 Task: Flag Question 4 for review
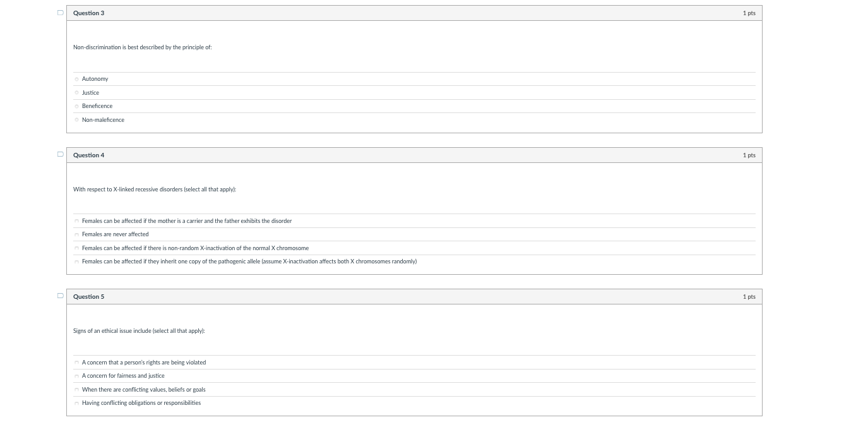[61, 154]
